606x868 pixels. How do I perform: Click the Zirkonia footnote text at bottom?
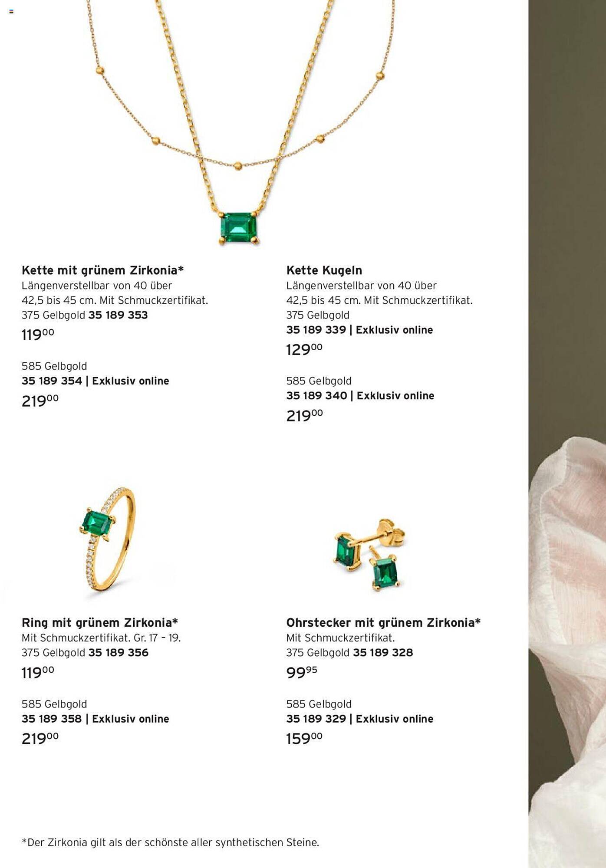pyautogui.click(x=170, y=843)
